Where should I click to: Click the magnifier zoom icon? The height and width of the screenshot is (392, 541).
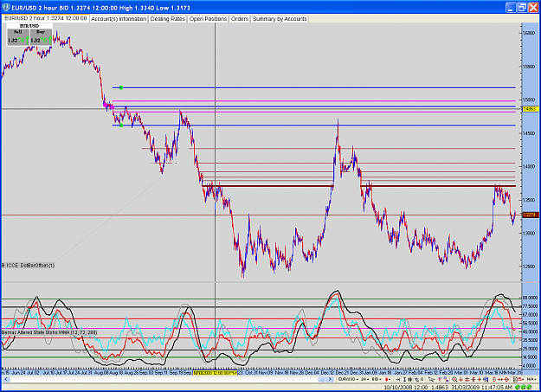(x=454, y=379)
